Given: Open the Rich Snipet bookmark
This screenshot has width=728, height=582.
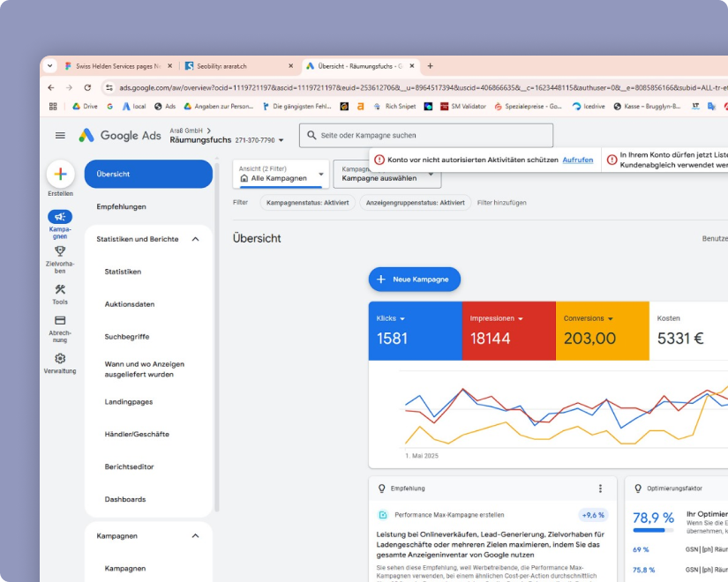Looking at the screenshot, I should [x=394, y=107].
